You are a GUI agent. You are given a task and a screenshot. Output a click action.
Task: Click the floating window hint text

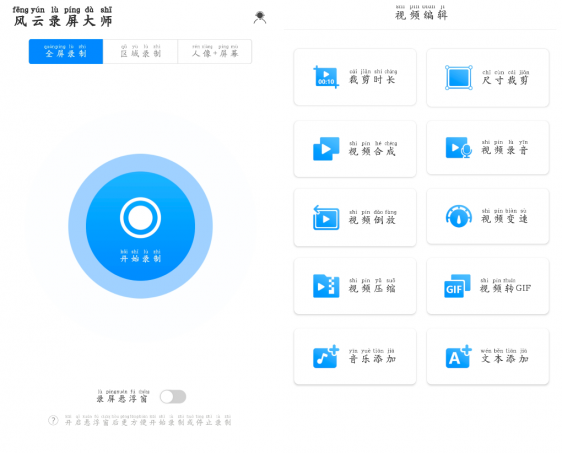(148, 420)
